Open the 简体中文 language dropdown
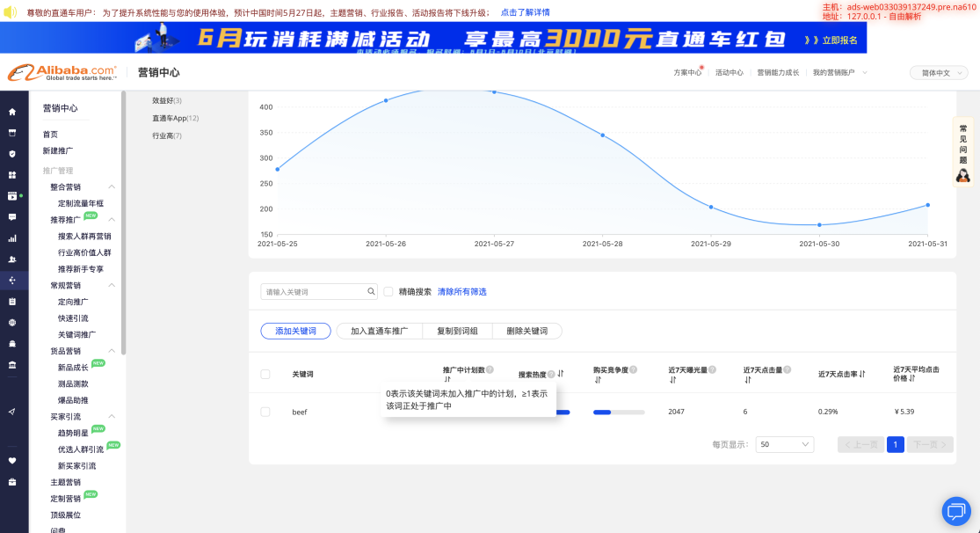The image size is (980, 533). tap(939, 73)
